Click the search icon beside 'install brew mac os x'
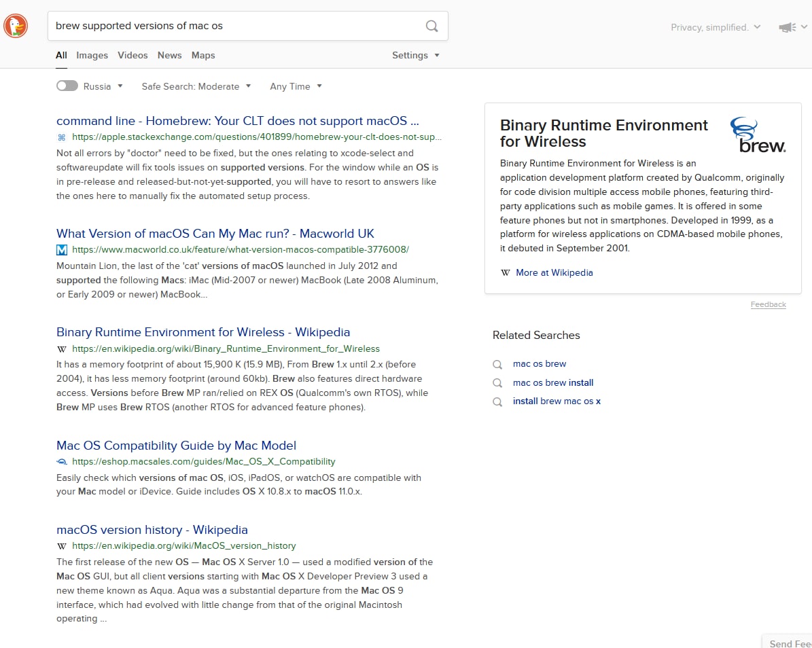812x648 pixels. pyautogui.click(x=498, y=401)
